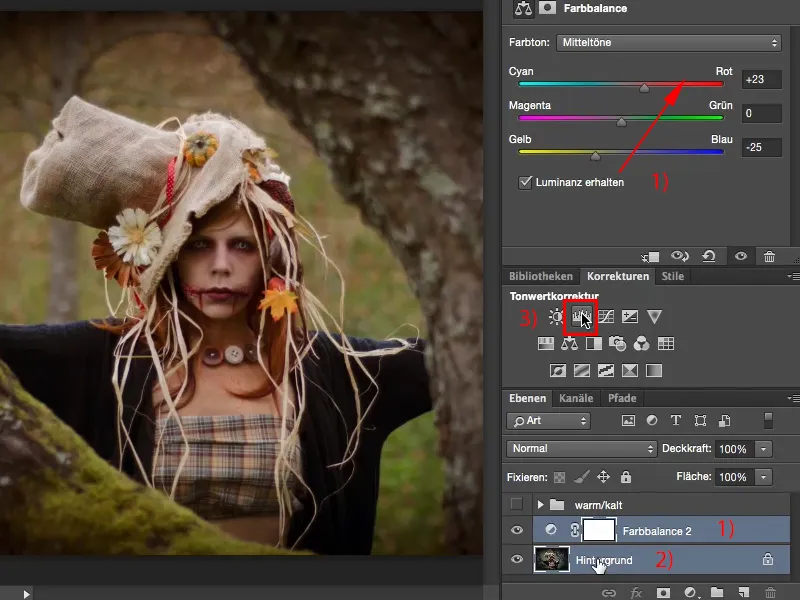The image size is (800, 600).
Task: Filter layers by shape layers
Action: pos(700,420)
